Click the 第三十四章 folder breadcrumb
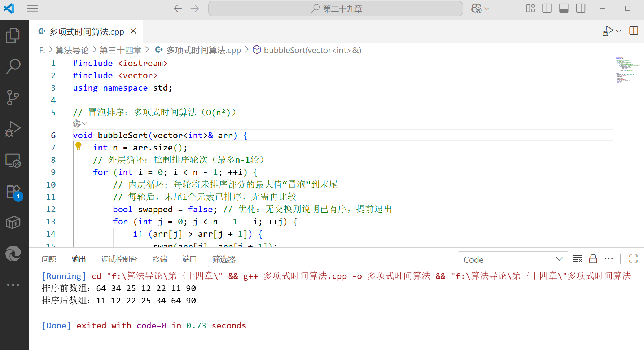The image size is (644, 350). click(x=121, y=50)
